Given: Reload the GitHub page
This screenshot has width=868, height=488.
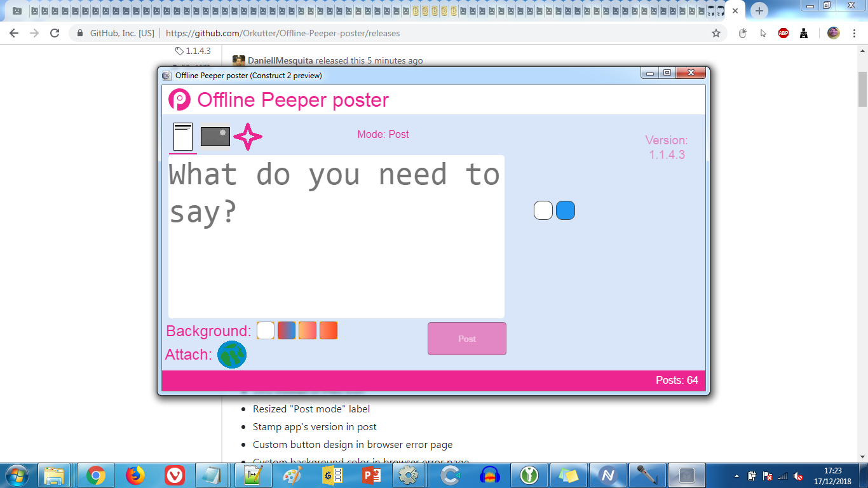Looking at the screenshot, I should [55, 33].
